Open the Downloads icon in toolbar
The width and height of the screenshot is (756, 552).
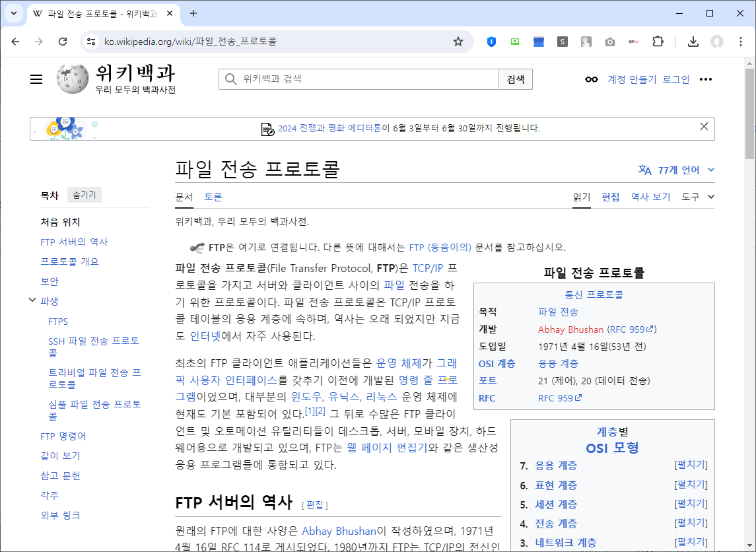(693, 41)
